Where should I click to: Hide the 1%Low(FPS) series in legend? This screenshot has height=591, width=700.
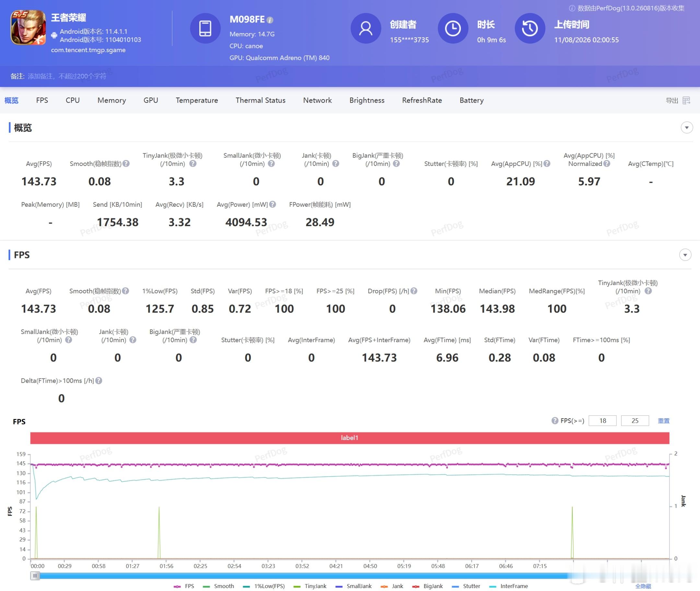click(x=264, y=586)
